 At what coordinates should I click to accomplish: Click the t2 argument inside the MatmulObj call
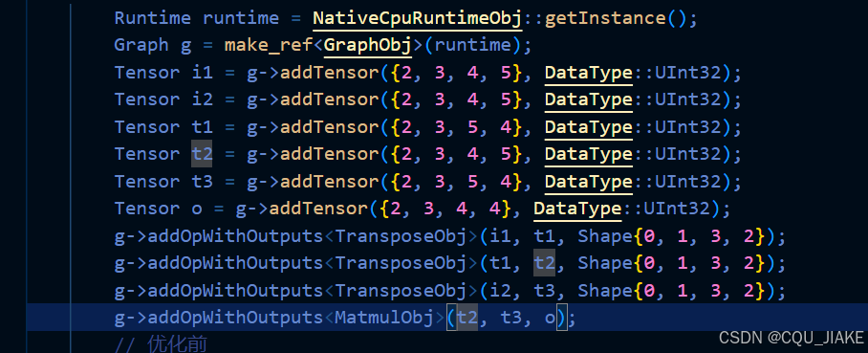pyautogui.click(x=467, y=318)
